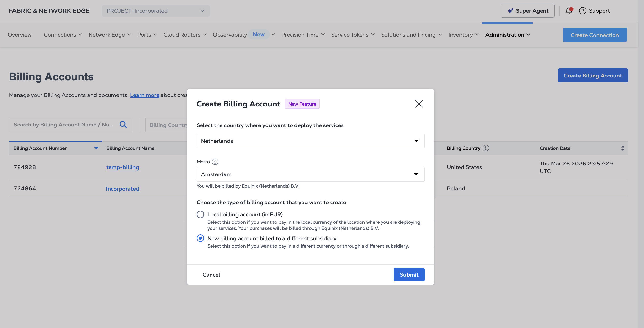Expand the PROJECT-Incorporated project selector
This screenshot has width=644, height=328.
[155, 11]
